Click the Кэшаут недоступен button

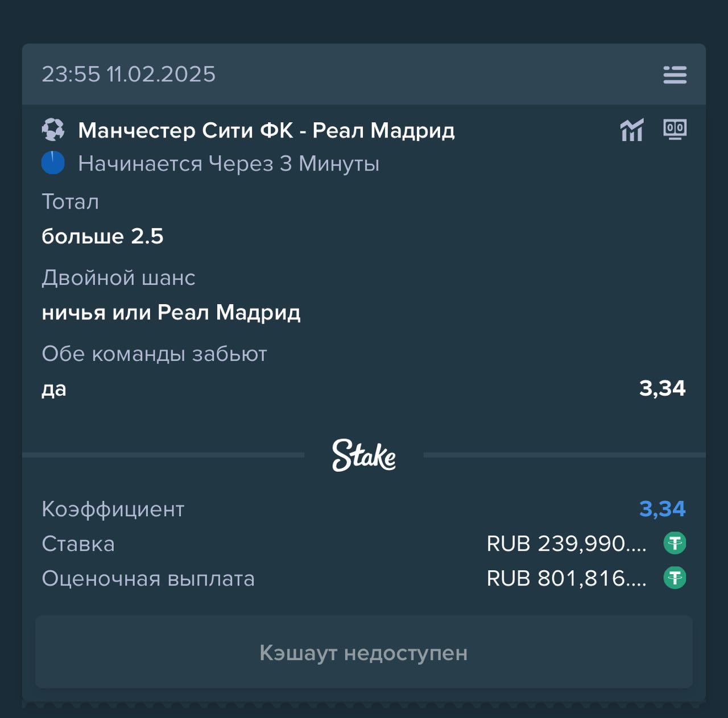click(364, 652)
